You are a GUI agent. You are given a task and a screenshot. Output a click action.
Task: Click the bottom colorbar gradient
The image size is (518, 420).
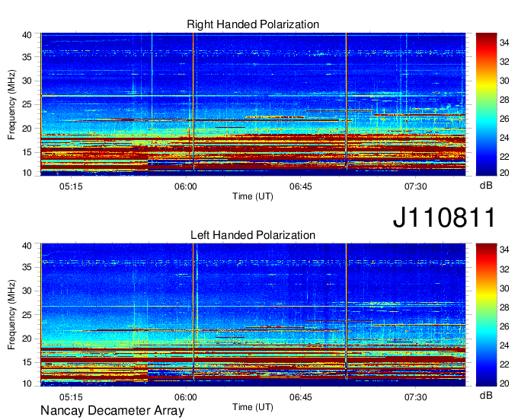[x=486, y=315]
